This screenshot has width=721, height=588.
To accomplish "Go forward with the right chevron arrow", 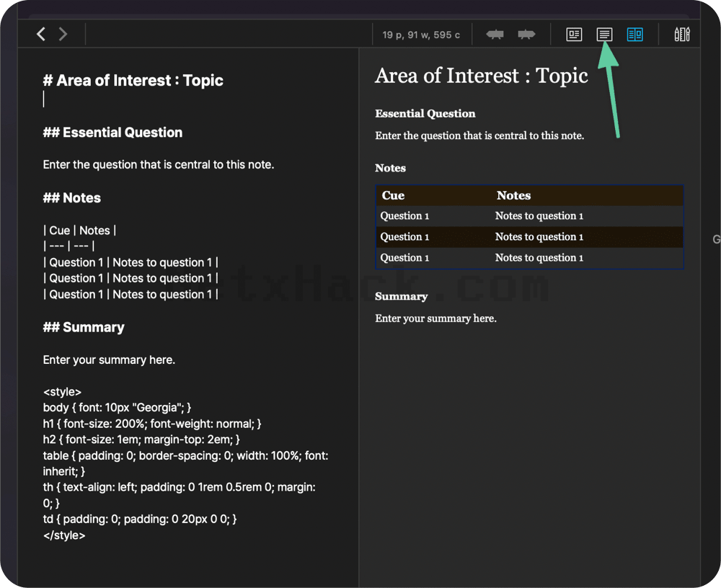I will 63,34.
